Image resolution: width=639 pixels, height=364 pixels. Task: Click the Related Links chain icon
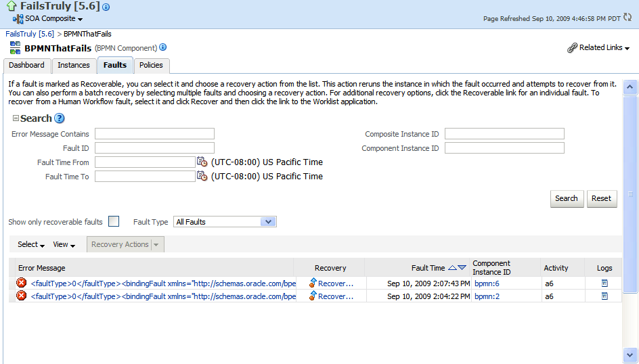coord(572,47)
